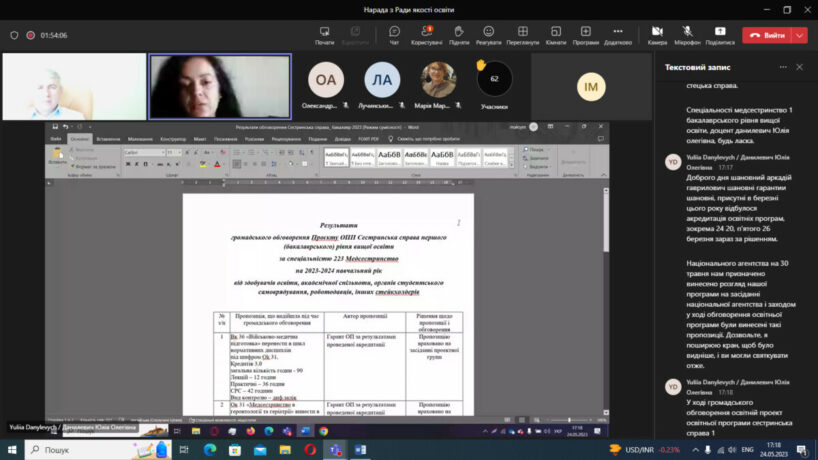Viewport: 818px width, 460px height.
Task: Close the Текстовий запис transcript panel
Action: [799, 67]
